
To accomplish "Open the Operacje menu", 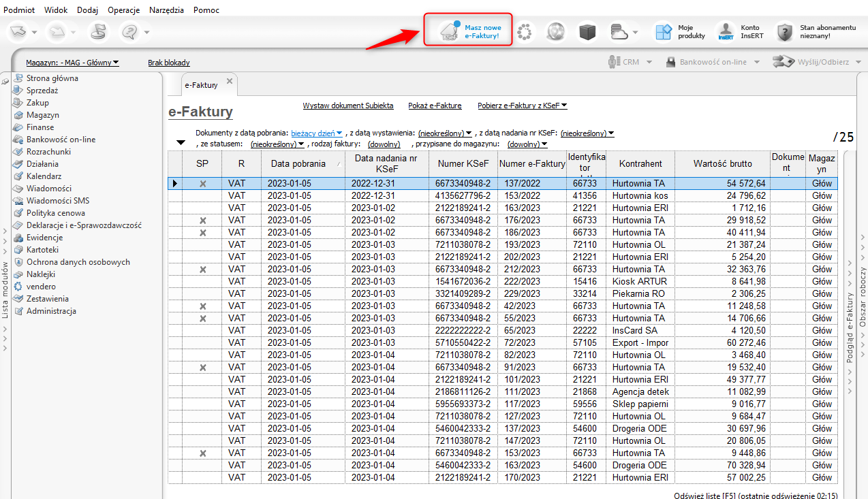I will point(123,10).
